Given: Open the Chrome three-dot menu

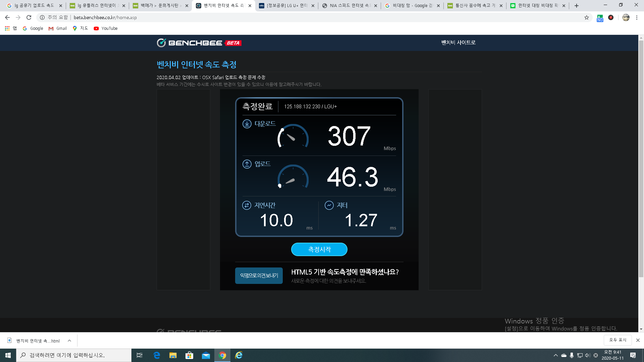Looking at the screenshot, I should pos(637,17).
